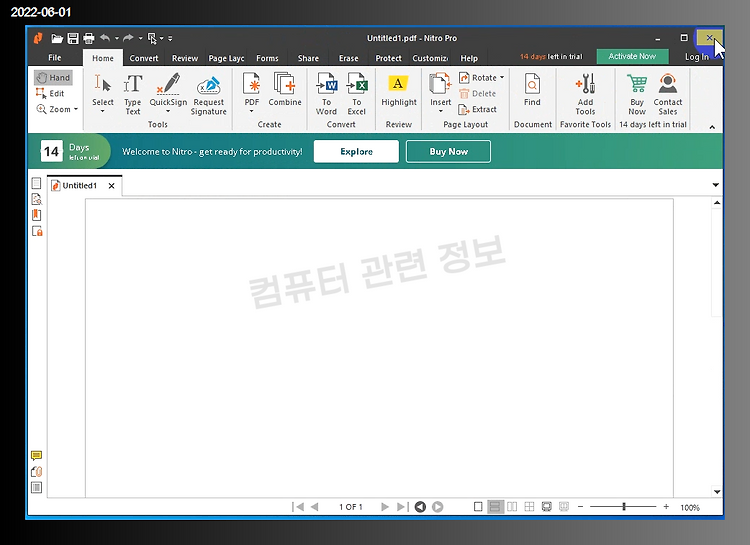The width and height of the screenshot is (750, 545).
Task: Go to the first page
Action: tap(298, 507)
